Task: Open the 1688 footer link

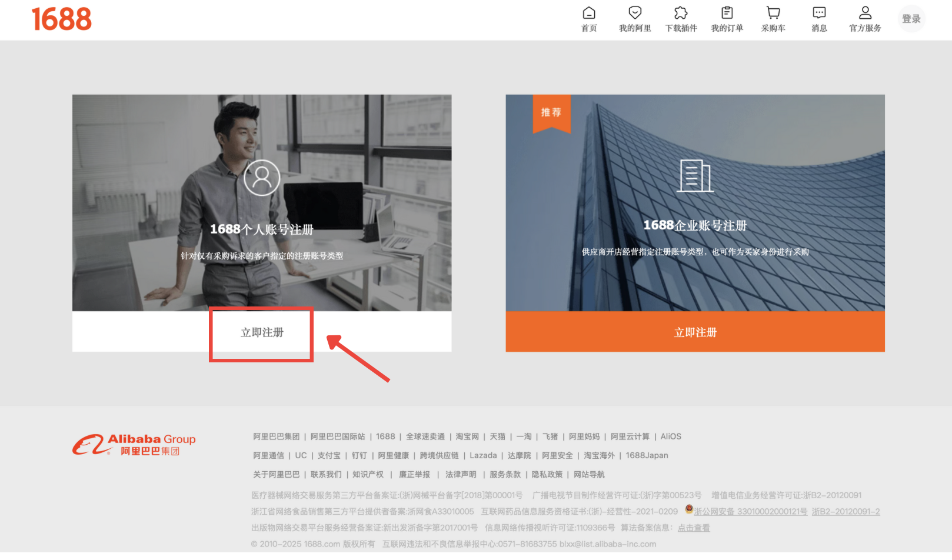Action: 385,436
